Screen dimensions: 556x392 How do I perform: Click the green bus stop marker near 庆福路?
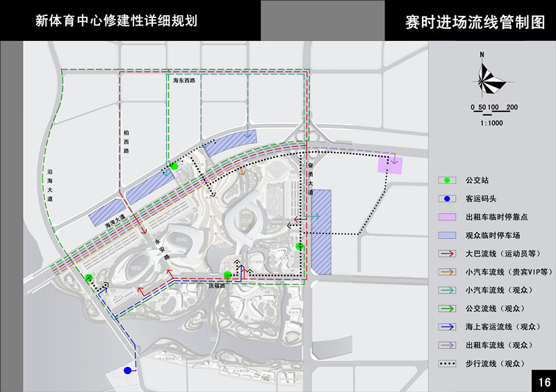click(227, 275)
